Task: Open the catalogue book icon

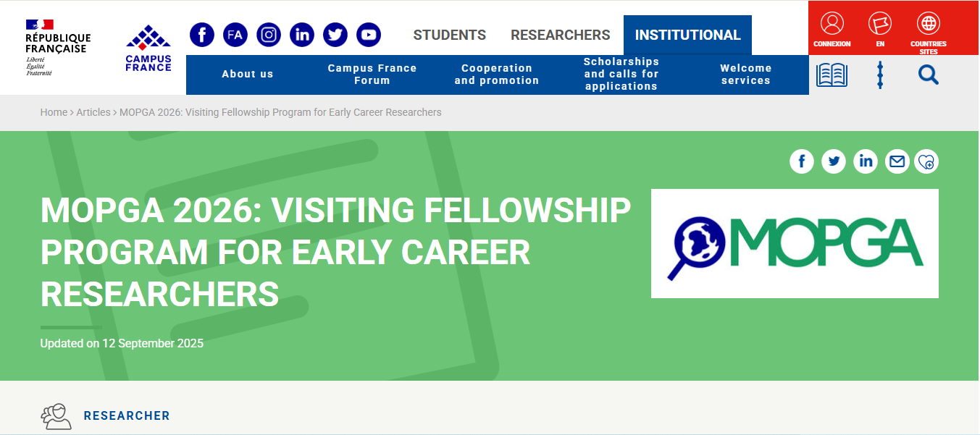Action: [x=832, y=75]
